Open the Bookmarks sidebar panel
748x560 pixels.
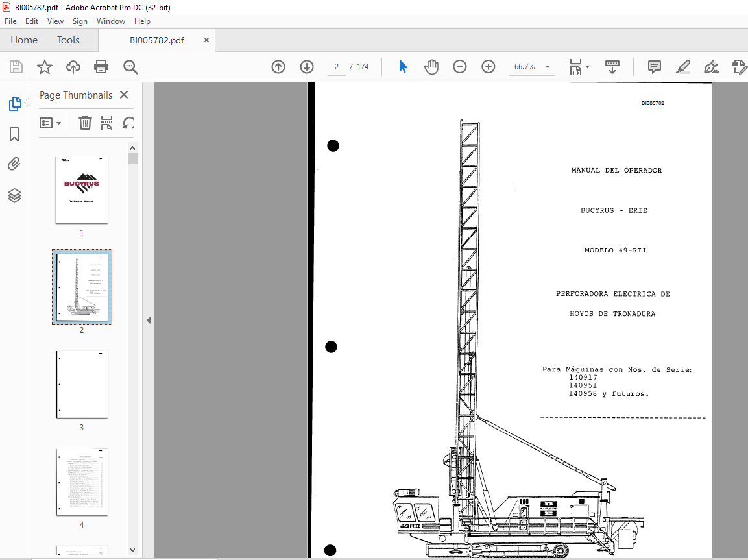(14, 134)
